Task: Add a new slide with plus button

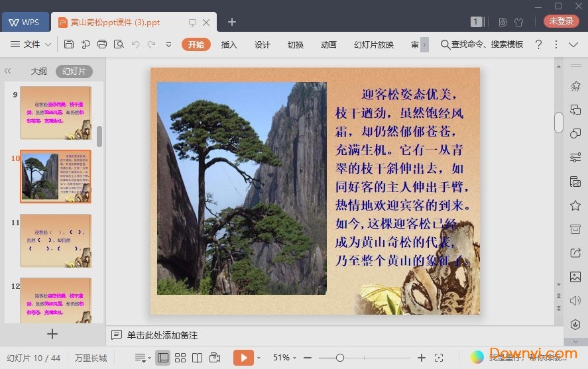Action: [52, 334]
